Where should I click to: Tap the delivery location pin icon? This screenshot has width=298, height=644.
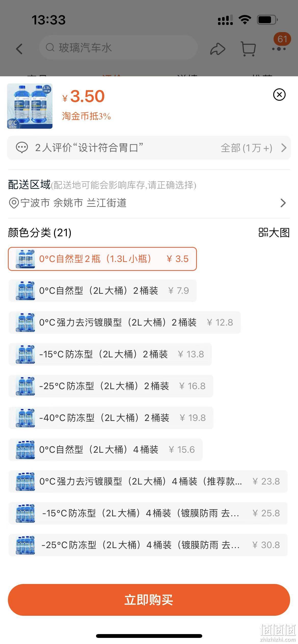click(x=13, y=203)
